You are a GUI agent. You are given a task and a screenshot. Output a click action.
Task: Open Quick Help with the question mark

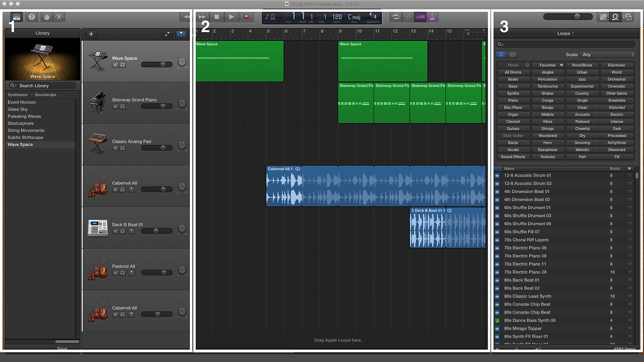click(x=32, y=17)
